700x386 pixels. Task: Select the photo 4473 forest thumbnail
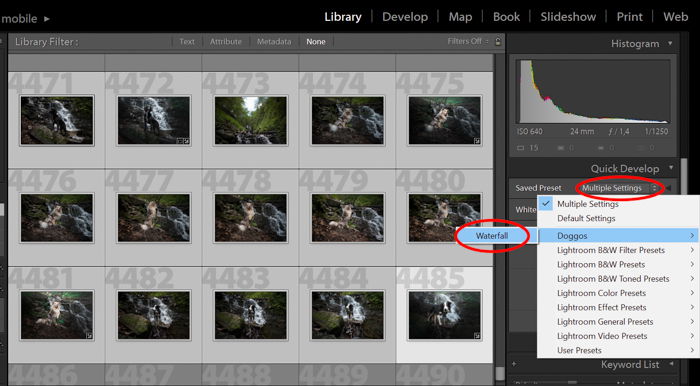[x=250, y=120]
